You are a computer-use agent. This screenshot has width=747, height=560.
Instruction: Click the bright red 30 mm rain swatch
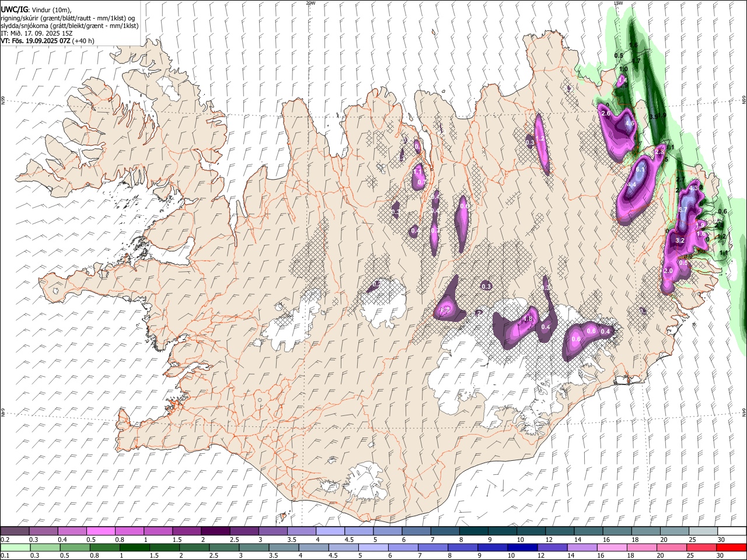pyautogui.click(x=731, y=548)
